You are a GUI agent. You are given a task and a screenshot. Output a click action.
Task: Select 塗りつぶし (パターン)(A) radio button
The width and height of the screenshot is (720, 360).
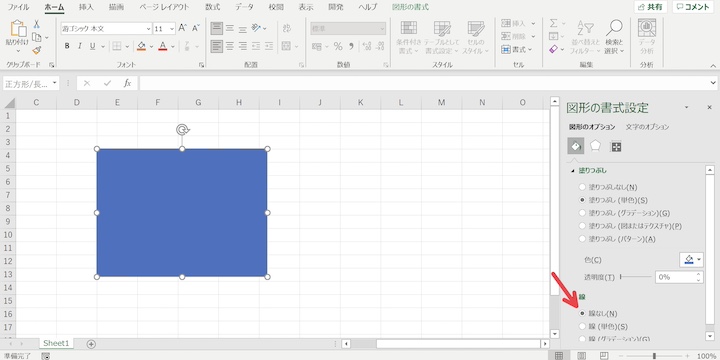click(x=582, y=239)
